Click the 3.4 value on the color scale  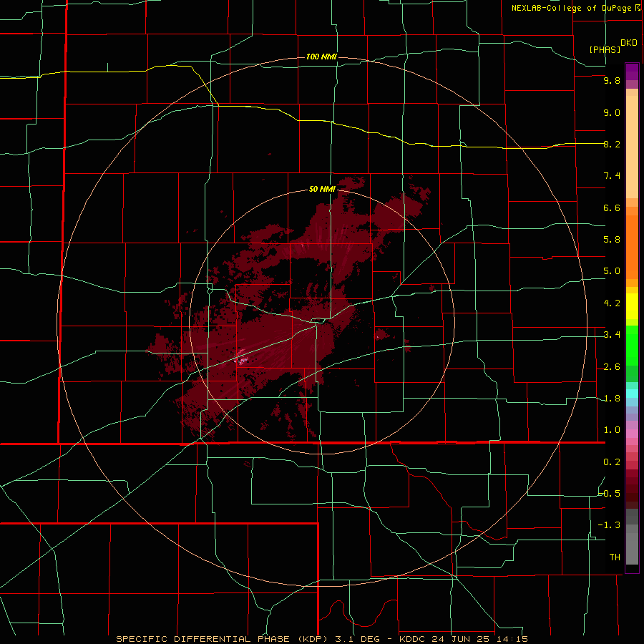point(612,334)
